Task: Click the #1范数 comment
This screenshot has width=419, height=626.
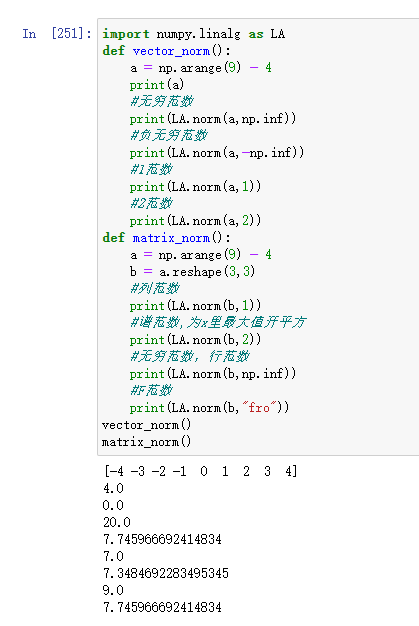Action: coord(151,169)
